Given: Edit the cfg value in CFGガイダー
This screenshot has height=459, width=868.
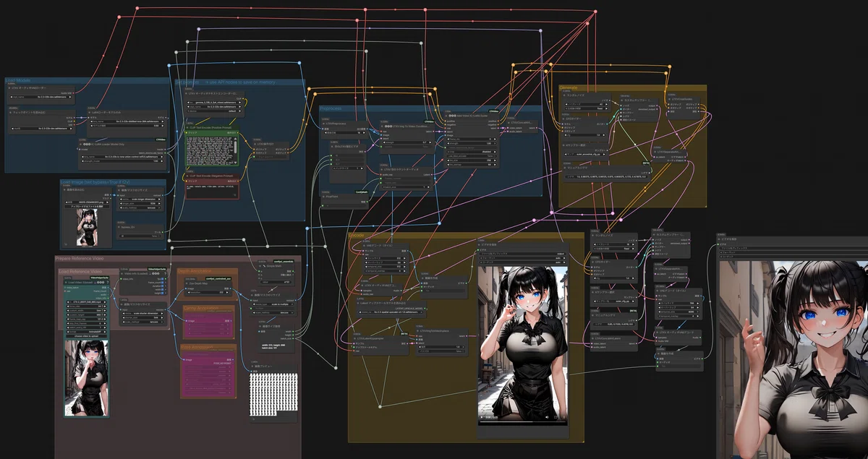Looking at the screenshot, I should coord(584,135).
